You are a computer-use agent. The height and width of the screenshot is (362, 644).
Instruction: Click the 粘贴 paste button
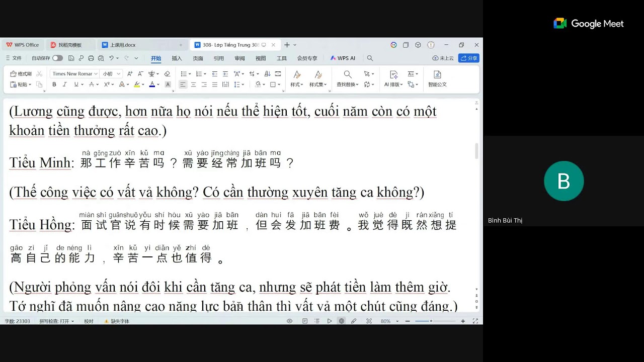(20, 84)
